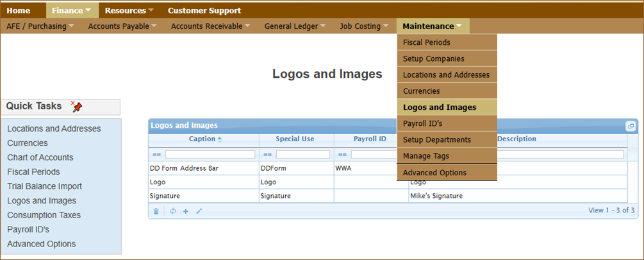
Task: Sort by Special Use column header
Action: tap(295, 139)
